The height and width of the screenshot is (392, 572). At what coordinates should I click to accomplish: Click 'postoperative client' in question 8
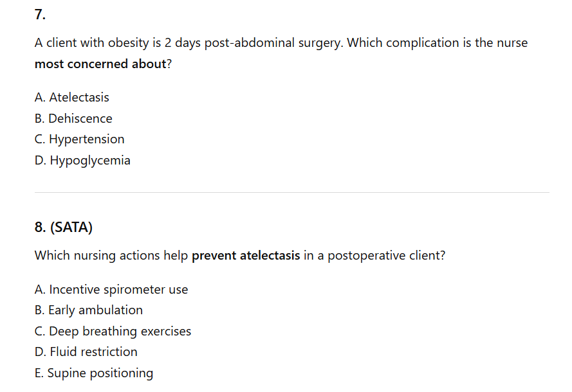pos(386,256)
